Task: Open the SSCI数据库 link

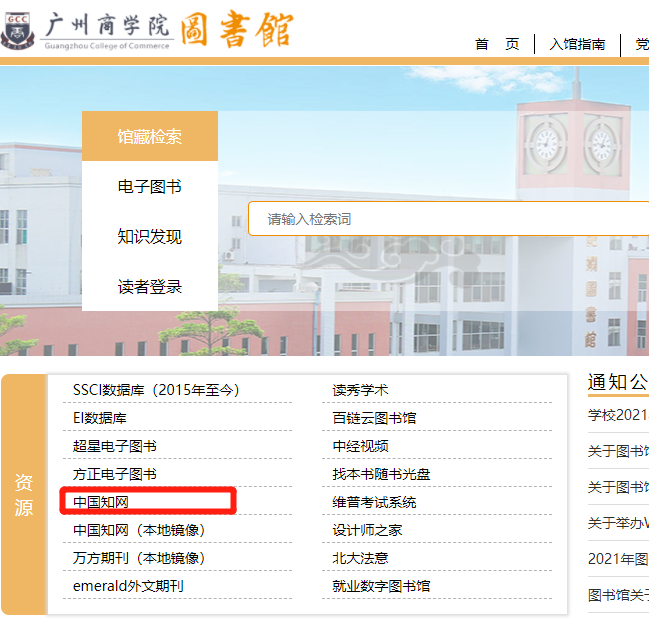Action: [x=156, y=390]
